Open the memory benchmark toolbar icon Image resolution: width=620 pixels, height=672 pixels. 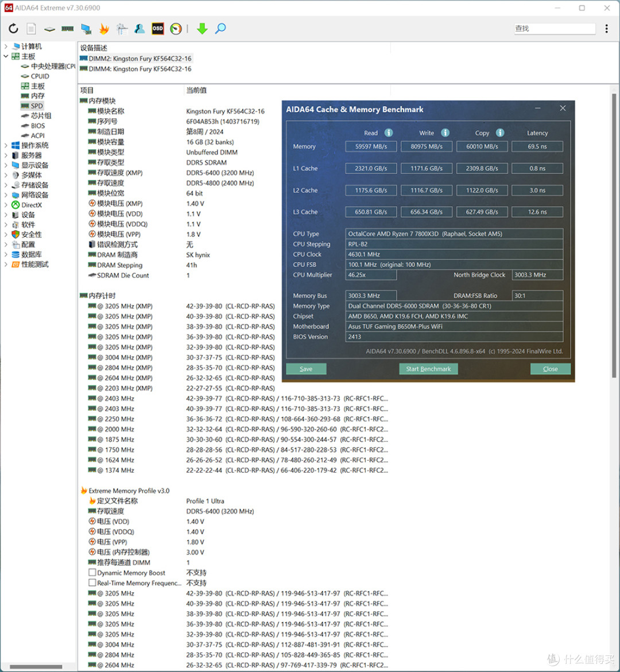(x=67, y=29)
